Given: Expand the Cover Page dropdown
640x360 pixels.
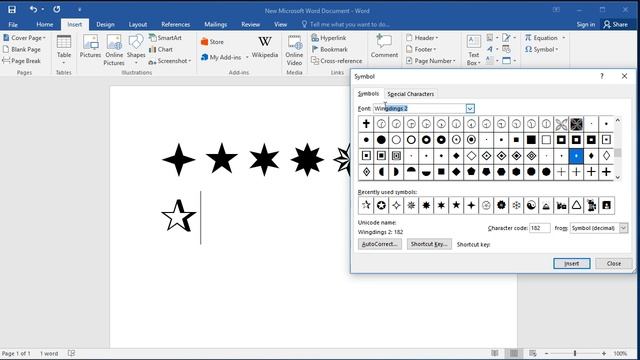Looking at the screenshot, I should pyautogui.click(x=44, y=38).
